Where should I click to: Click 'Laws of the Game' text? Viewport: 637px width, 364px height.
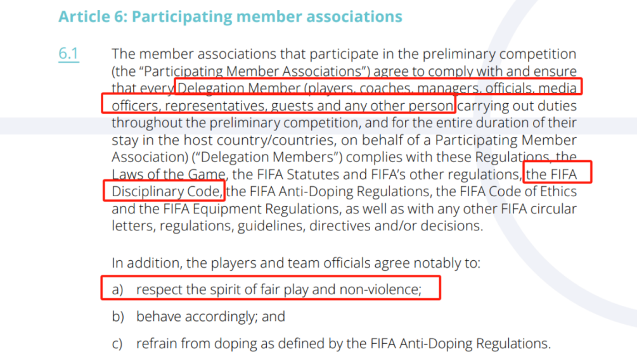[169, 173]
